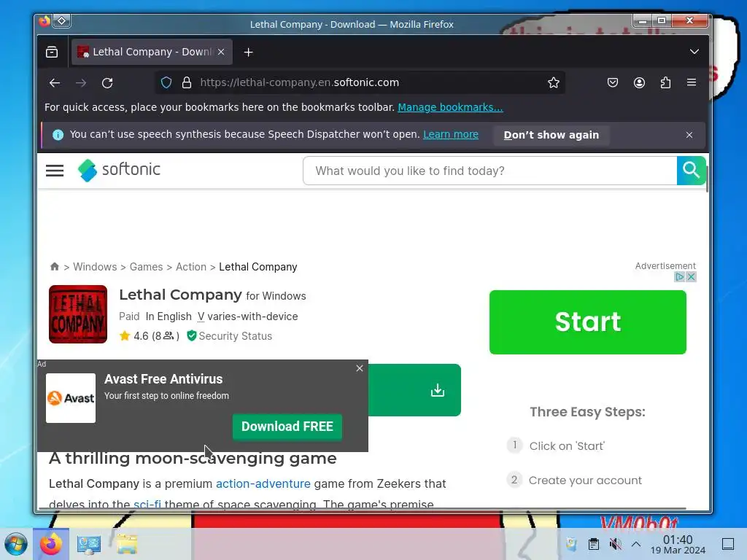747x560 pixels.
Task: Open Games breadcrumb link
Action: pyautogui.click(x=146, y=267)
